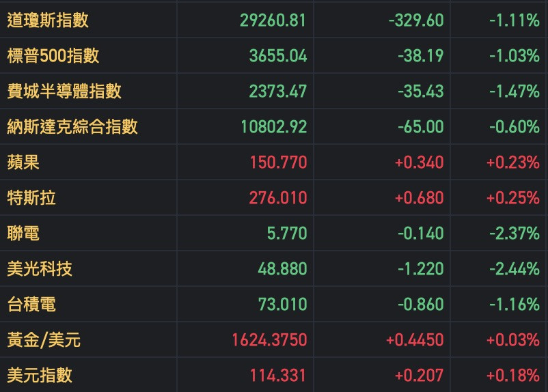Select the 黃金/美元 quote name

click(44, 340)
